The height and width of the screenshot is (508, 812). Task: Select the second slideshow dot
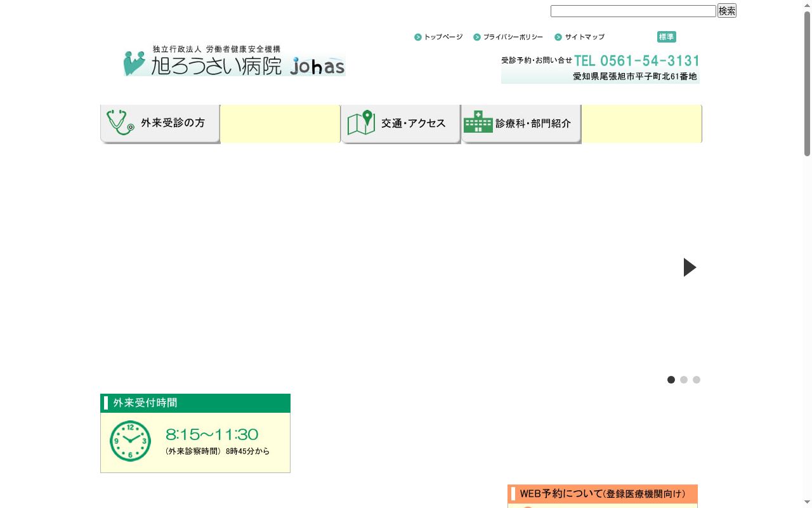(684, 380)
